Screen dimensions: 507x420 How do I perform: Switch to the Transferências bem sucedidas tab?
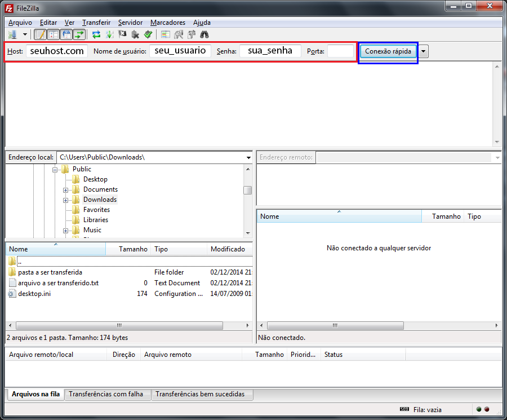pos(202,394)
